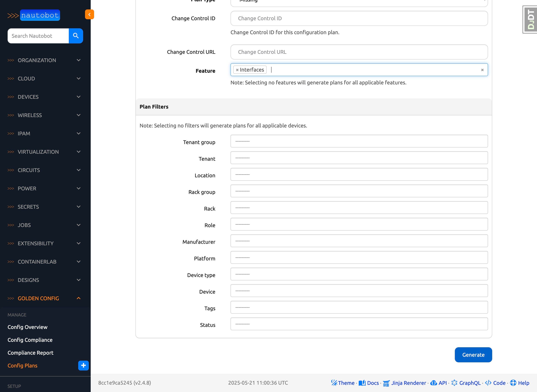This screenshot has width=537, height=392.
Task: Open the Location filter dropdown
Action: point(359,174)
